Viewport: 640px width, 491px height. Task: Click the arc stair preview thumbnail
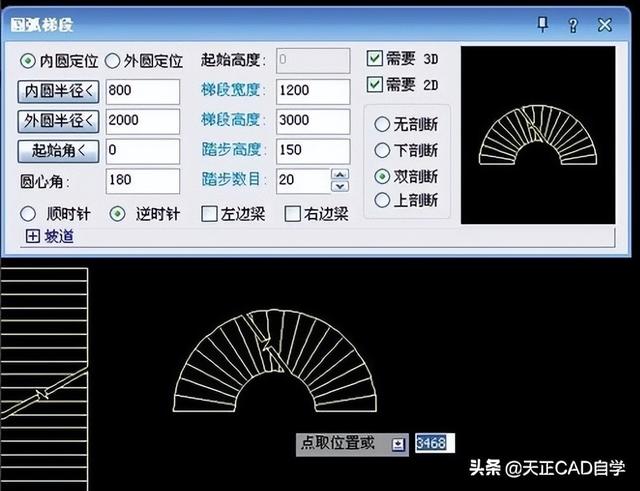coord(538,135)
